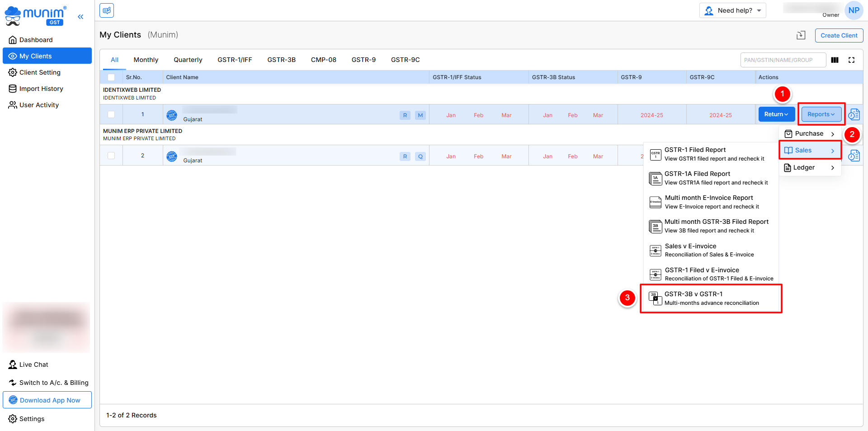Open the Return dropdown for first client
This screenshot has width=868, height=431.
coord(776,114)
